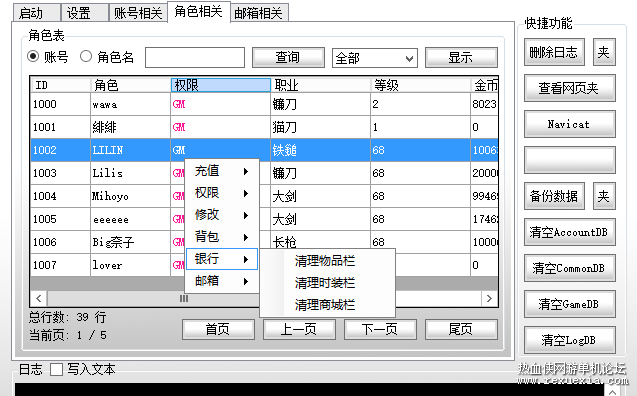Click the 职业 column header
The width and height of the screenshot is (637, 396).
click(x=321, y=85)
